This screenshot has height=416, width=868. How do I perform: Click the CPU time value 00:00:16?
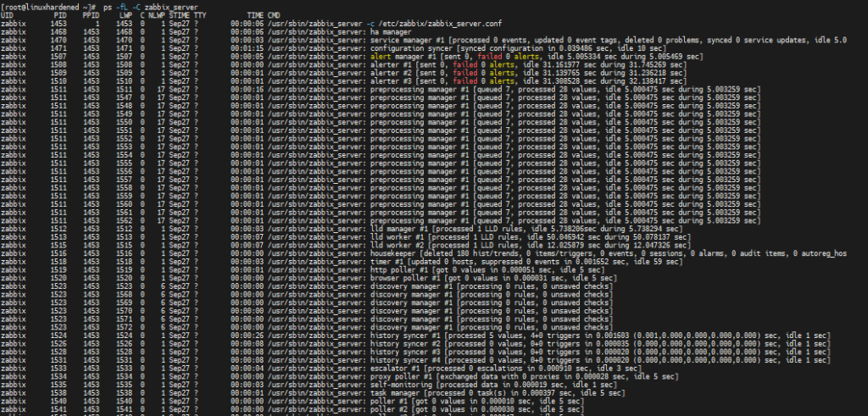(x=248, y=90)
